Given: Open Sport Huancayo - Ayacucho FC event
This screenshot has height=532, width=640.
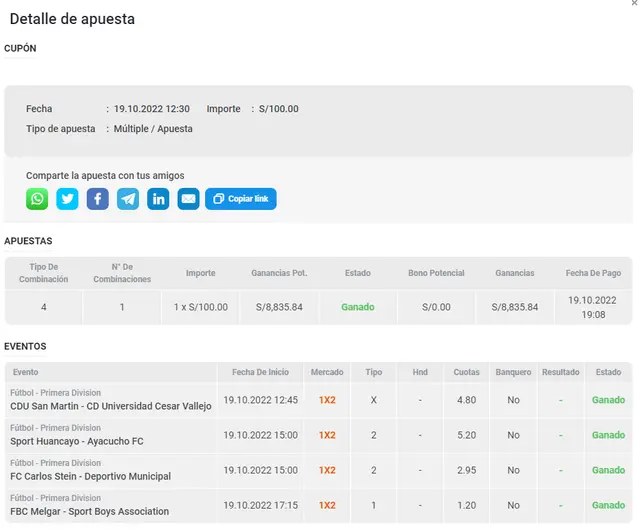Looking at the screenshot, I should tap(77, 441).
